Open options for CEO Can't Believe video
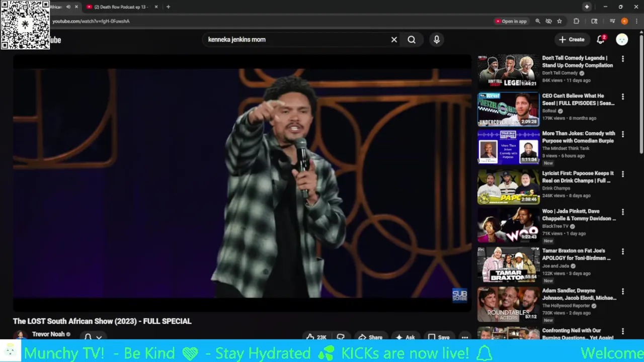Viewport: 644px width, 362px height. pos(623,97)
